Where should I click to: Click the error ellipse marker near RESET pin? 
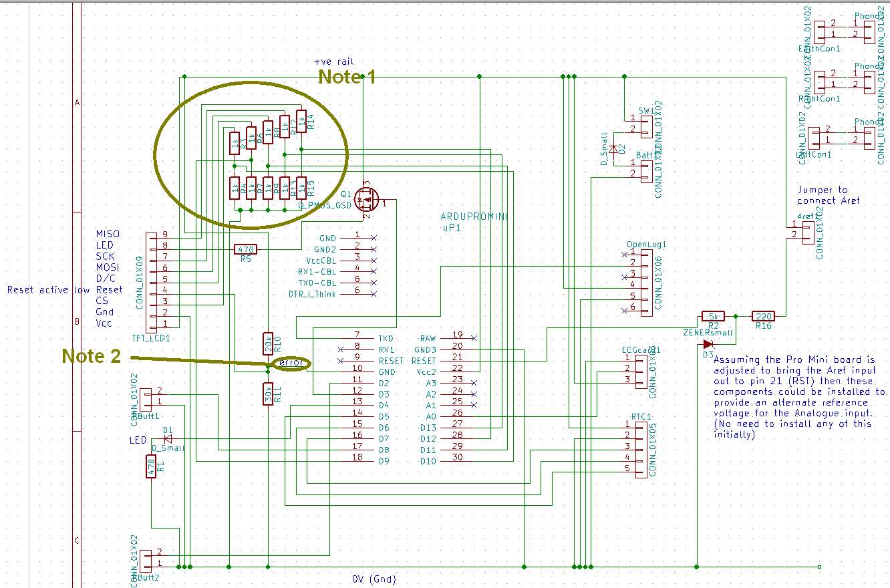pyautogui.click(x=292, y=363)
